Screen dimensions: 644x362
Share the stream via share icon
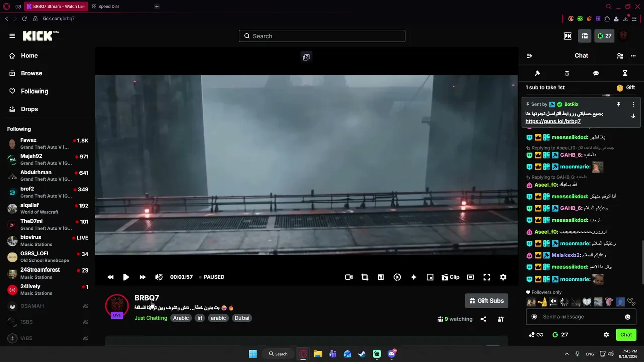484,319
